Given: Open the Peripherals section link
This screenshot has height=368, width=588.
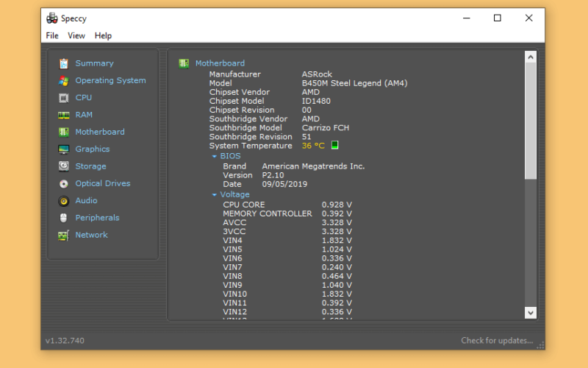Looking at the screenshot, I should (98, 218).
